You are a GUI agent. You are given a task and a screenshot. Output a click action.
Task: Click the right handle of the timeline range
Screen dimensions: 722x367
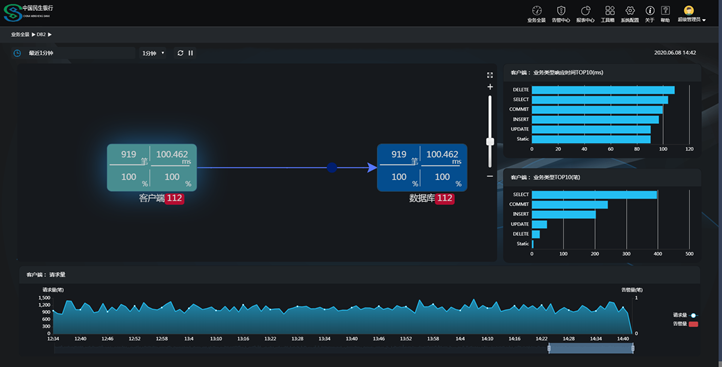[633, 349]
